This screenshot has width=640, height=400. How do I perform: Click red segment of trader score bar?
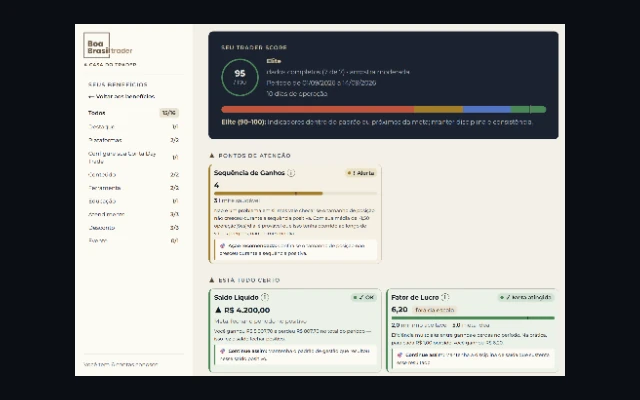pos(318,109)
